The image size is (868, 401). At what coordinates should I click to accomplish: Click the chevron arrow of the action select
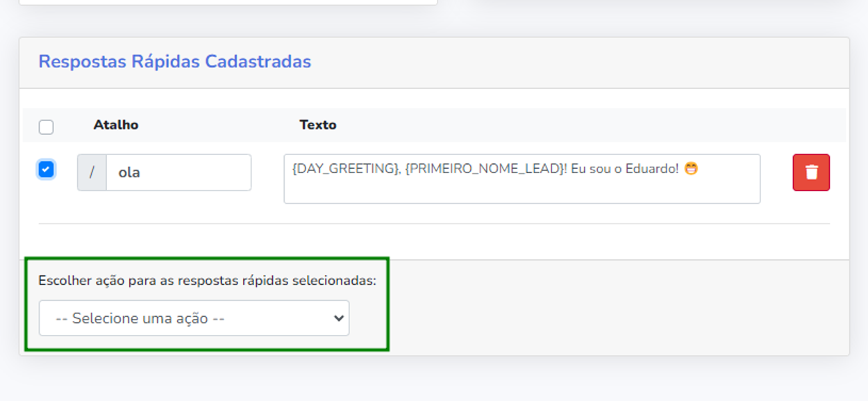339,318
